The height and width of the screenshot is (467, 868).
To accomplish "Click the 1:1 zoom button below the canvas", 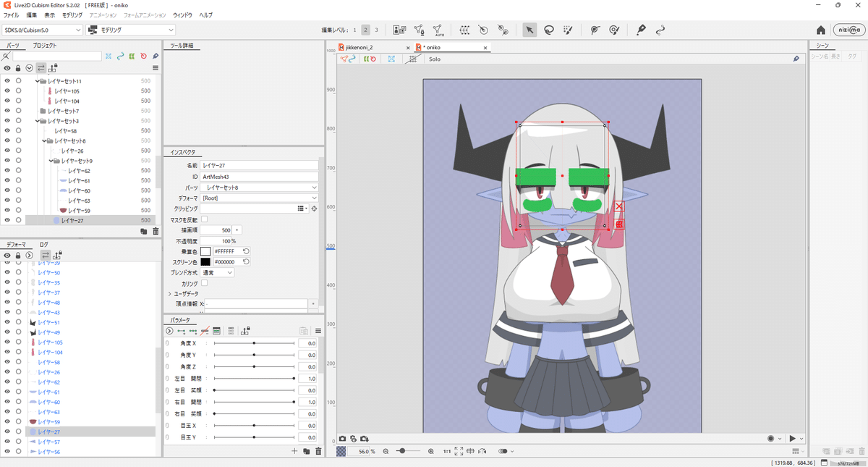I will click(x=447, y=450).
